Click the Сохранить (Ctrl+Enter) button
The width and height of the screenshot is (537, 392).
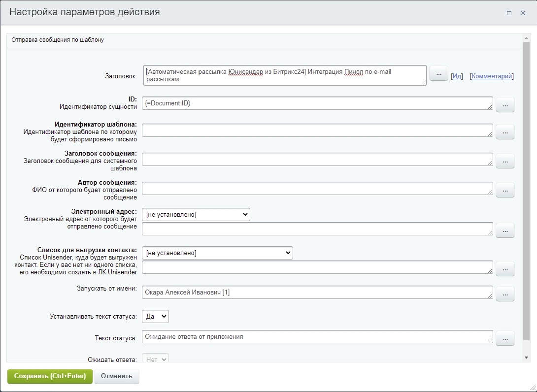pyautogui.click(x=50, y=376)
